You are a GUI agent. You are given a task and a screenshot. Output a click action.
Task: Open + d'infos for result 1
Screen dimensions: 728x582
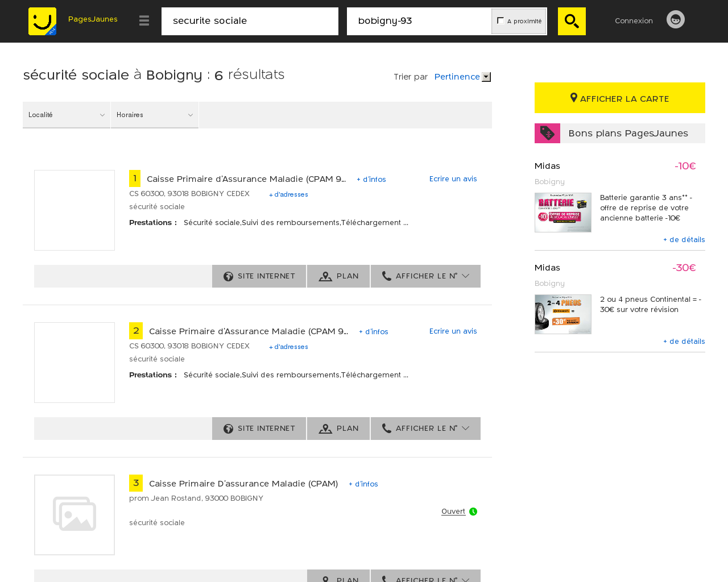coord(371,180)
